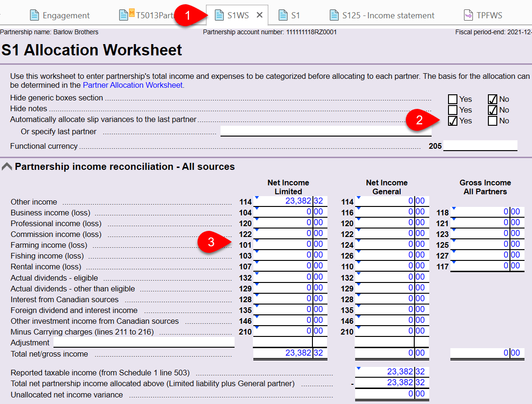This screenshot has width=532, height=404.
Task: Select Fishing income line 126 General amount
Action: coord(392,255)
